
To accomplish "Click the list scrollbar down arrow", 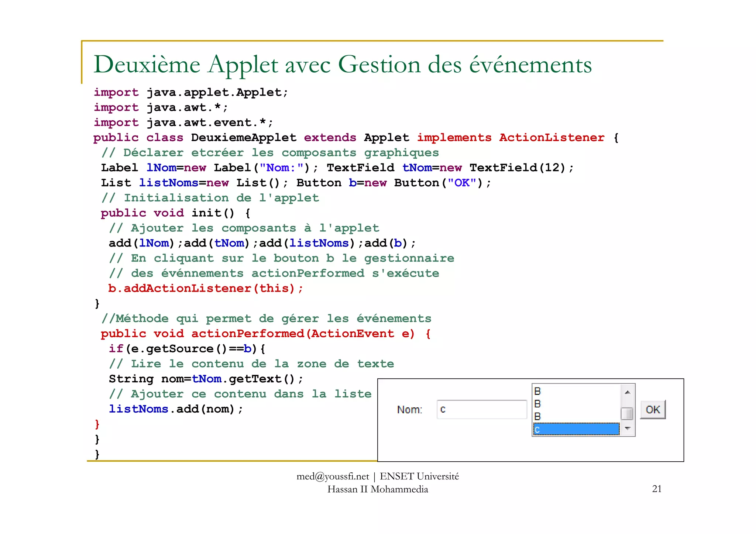I will [x=627, y=428].
